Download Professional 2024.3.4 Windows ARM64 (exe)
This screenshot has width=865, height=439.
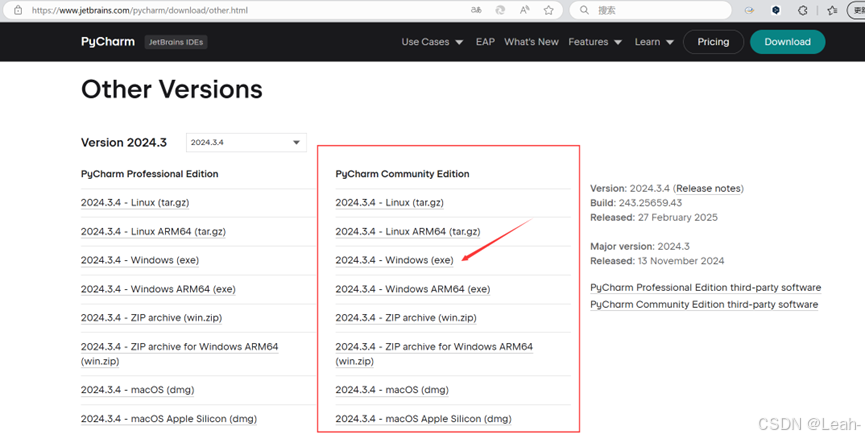pos(158,289)
